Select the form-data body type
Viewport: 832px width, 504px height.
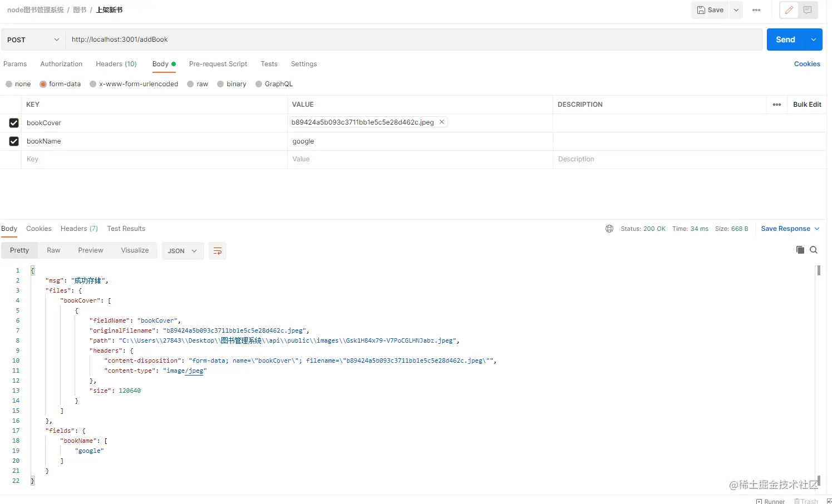[60, 84]
